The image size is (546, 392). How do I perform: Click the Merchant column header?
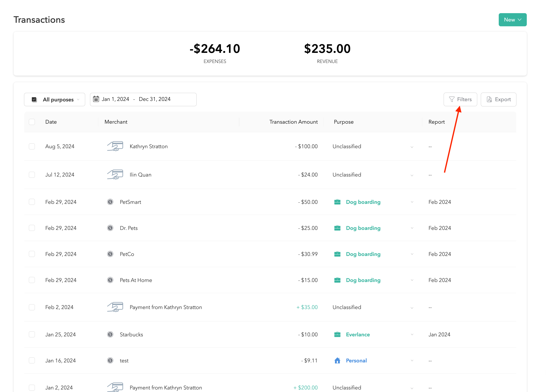coord(116,122)
